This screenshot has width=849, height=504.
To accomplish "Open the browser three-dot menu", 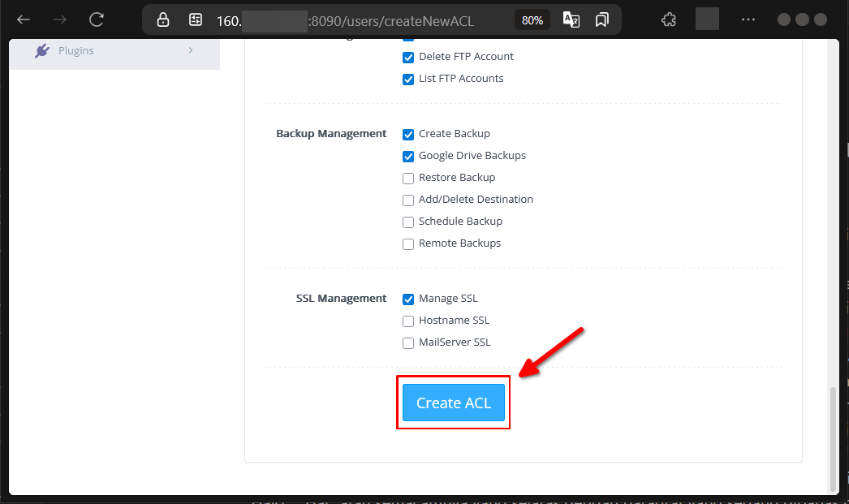I will click(748, 19).
